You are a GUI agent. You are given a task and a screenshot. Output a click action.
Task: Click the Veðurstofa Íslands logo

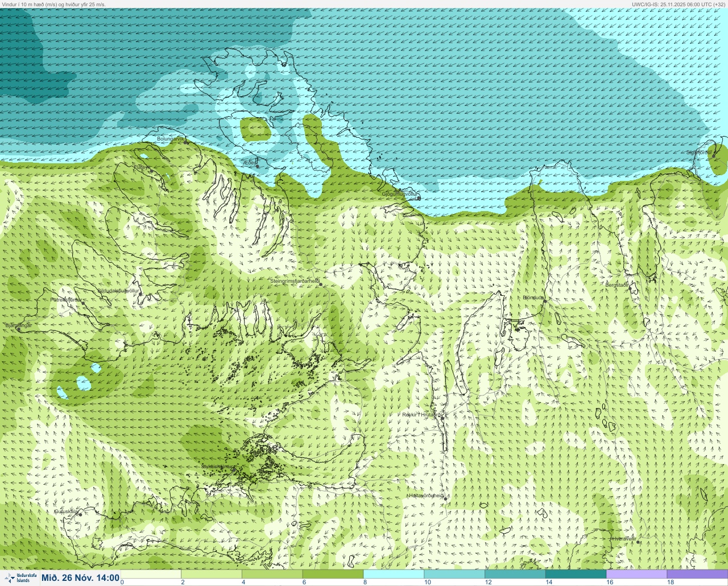click(20, 578)
